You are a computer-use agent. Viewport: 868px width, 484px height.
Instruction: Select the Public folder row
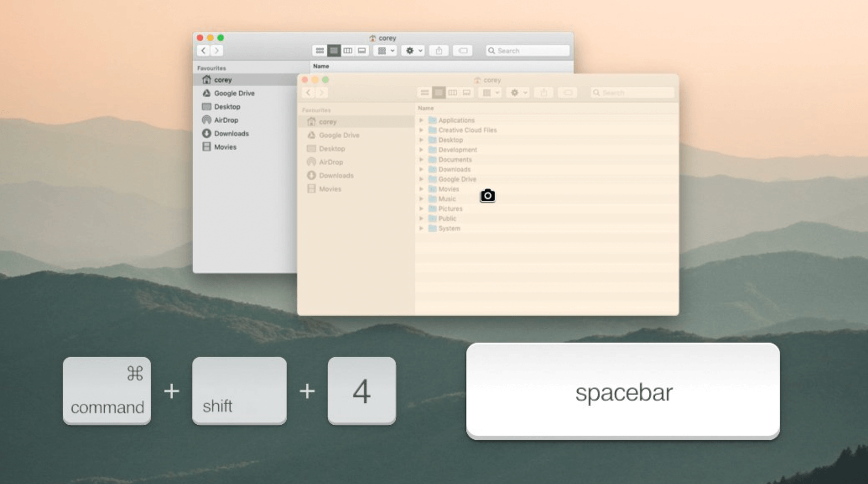[547, 219]
